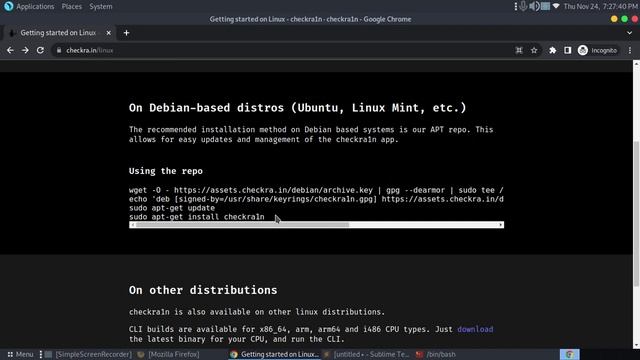The height and width of the screenshot is (360, 640).
Task: Reload the checkra.in page
Action: (x=40, y=50)
